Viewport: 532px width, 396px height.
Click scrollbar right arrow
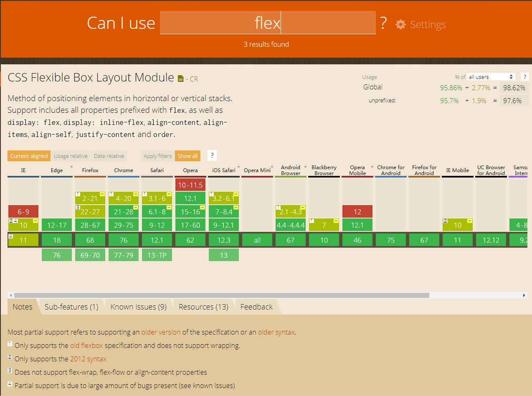coord(524,295)
